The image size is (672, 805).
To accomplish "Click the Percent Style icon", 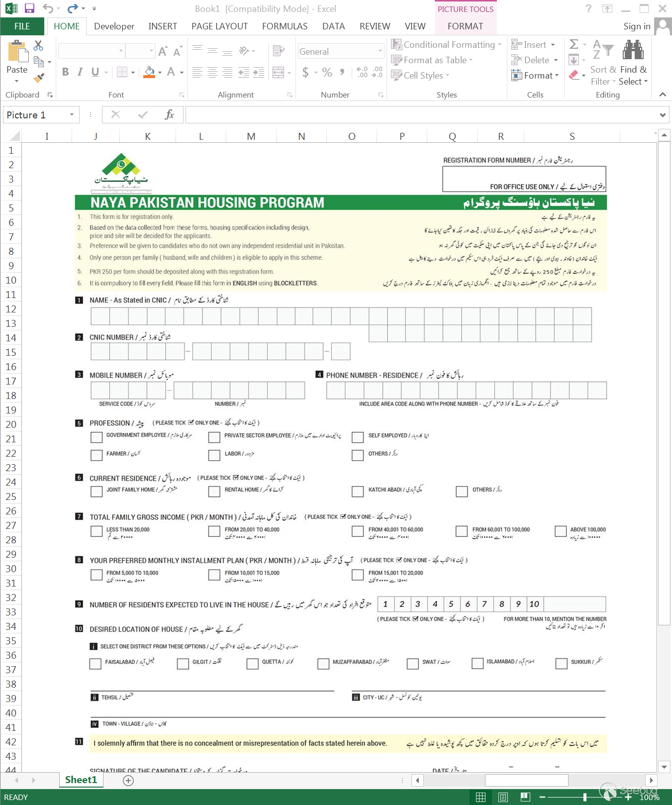I will click(x=327, y=73).
